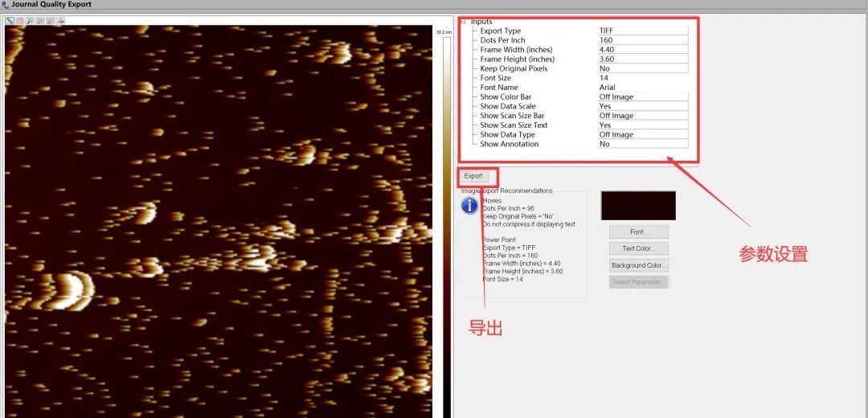Open the Show Data Scale value
Image resolution: width=868 pixels, height=418 pixels.
tap(643, 106)
